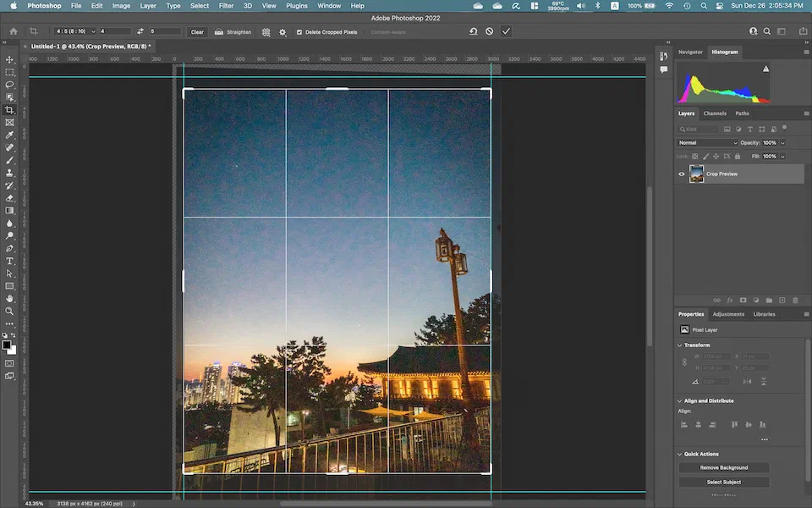Click the Remove Background button
812x508 pixels.
(x=723, y=467)
